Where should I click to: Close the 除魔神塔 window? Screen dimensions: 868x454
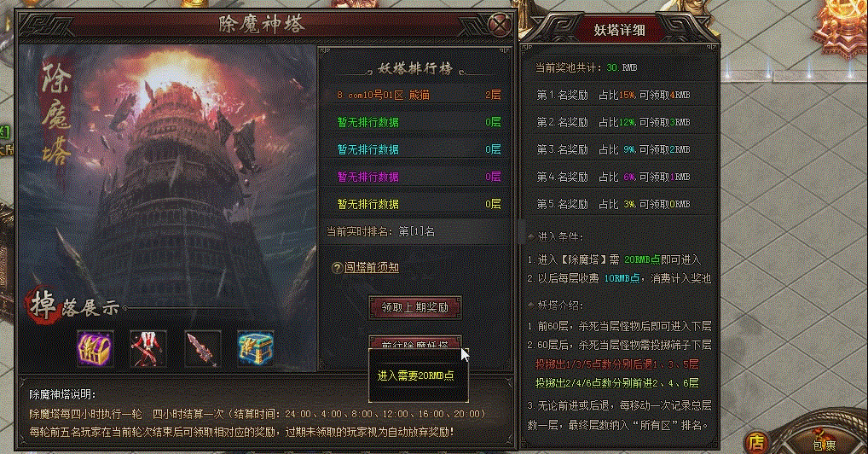pos(501,25)
